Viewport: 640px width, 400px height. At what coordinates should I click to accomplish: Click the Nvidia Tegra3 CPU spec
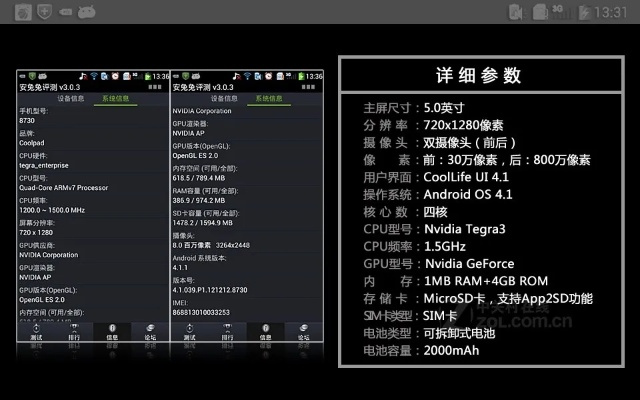(465, 229)
